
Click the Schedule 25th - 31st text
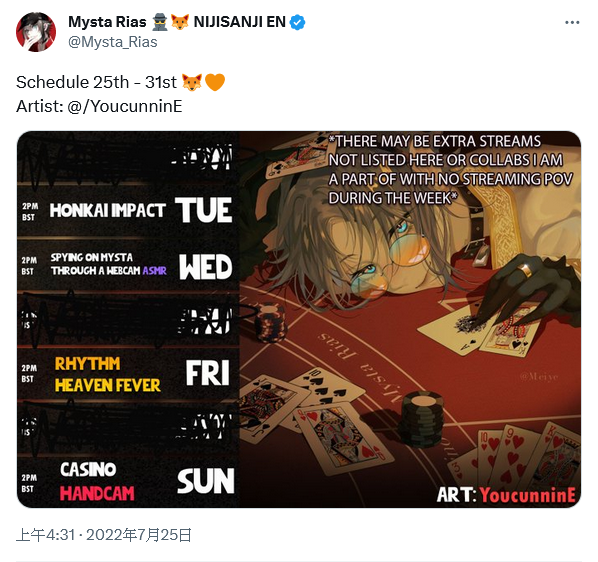tap(96, 82)
